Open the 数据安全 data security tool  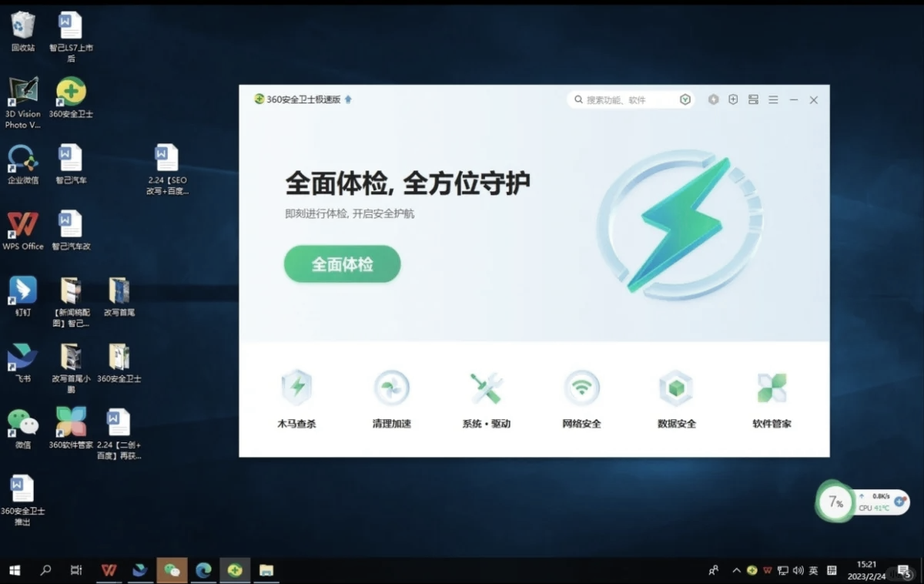[676, 394]
